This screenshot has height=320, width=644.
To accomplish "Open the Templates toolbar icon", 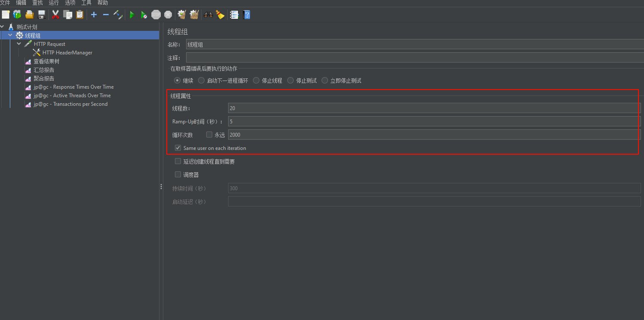I will [x=17, y=15].
